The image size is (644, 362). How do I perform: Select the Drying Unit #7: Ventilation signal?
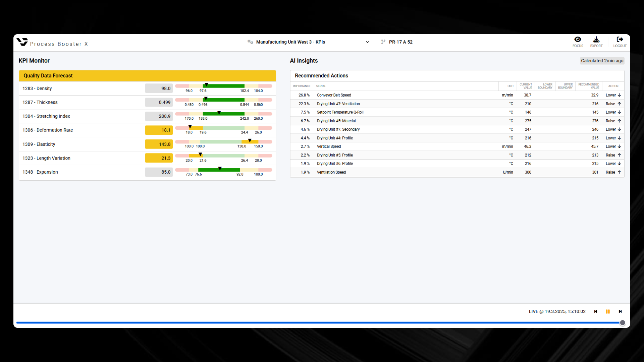(338, 104)
